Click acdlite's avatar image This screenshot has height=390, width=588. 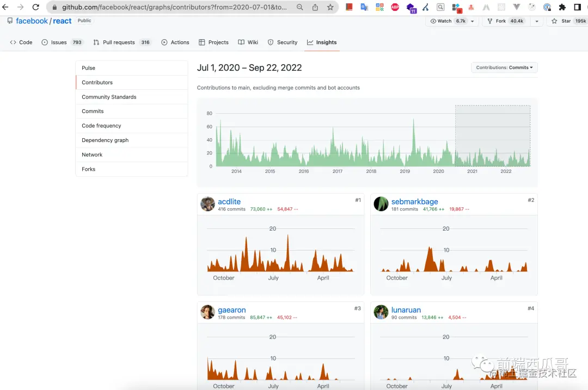coord(207,204)
